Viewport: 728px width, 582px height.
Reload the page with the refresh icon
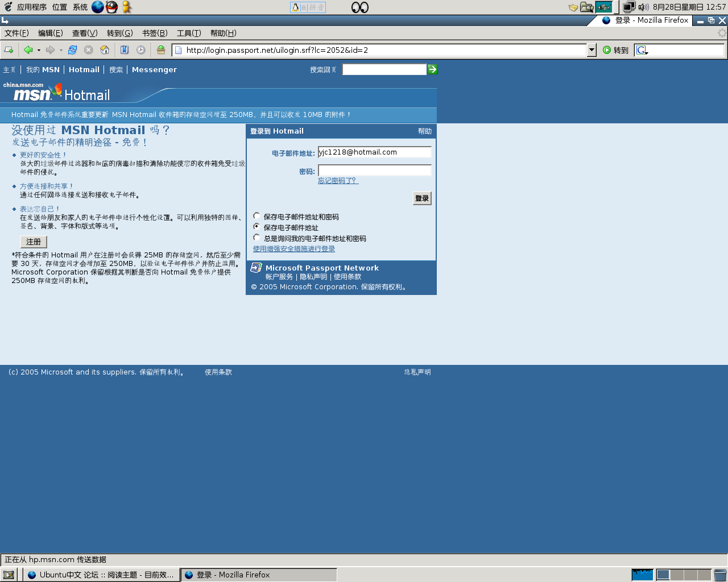(x=72, y=50)
